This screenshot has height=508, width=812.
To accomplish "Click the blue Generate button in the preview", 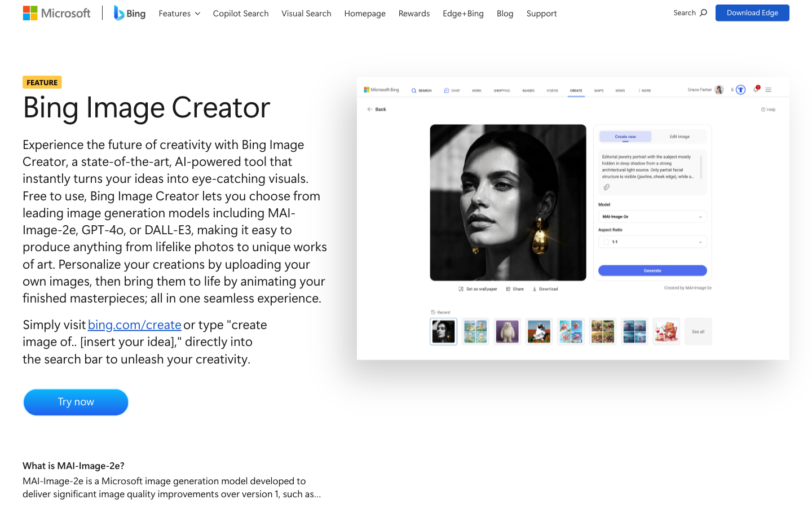I will pos(652,270).
